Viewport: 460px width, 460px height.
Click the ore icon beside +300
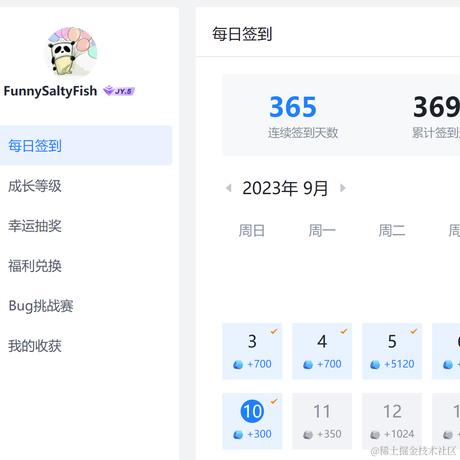point(238,435)
